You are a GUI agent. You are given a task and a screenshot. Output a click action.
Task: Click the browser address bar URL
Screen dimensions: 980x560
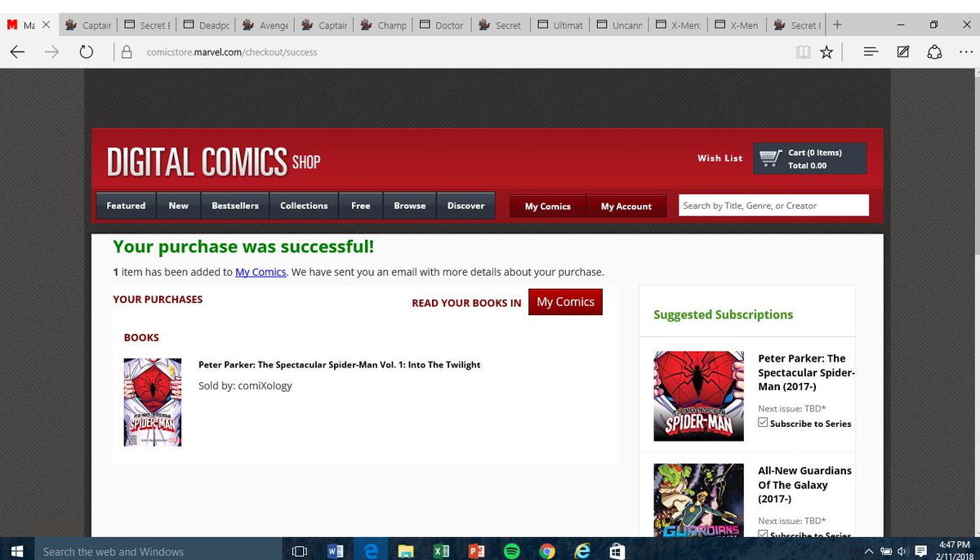coord(232,52)
